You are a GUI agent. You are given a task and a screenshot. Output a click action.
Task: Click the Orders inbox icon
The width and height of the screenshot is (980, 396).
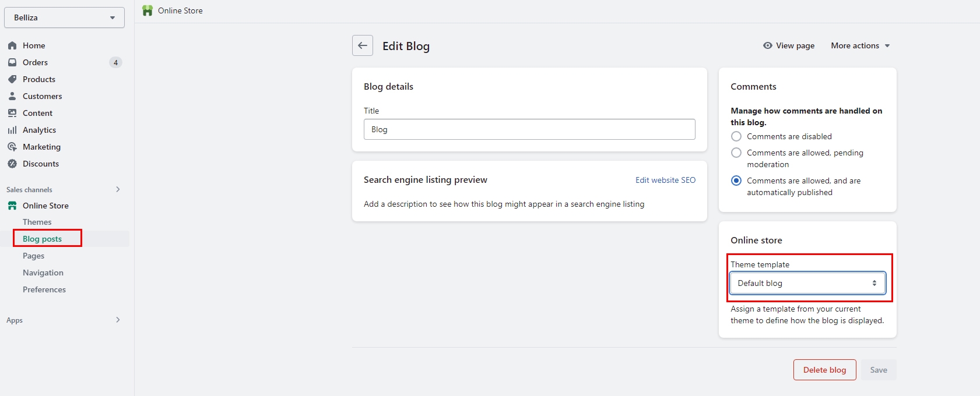pos(12,62)
